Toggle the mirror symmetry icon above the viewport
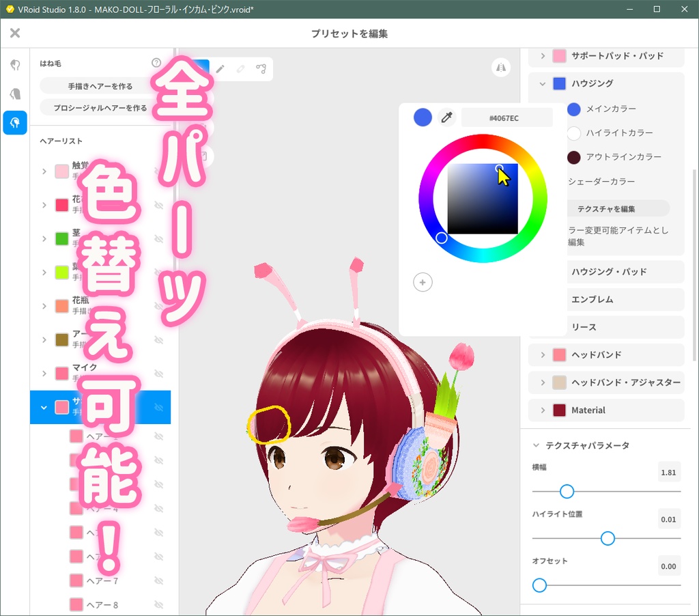 tap(500, 68)
